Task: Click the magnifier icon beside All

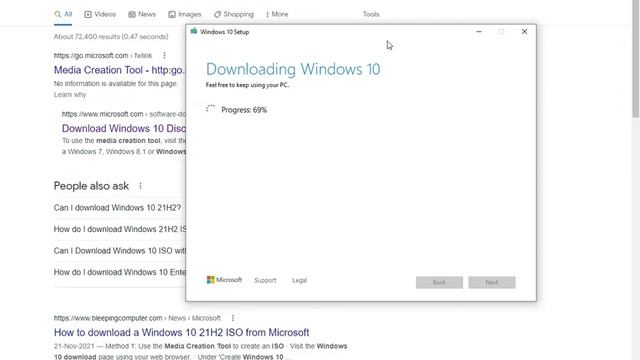Action: [x=58, y=14]
